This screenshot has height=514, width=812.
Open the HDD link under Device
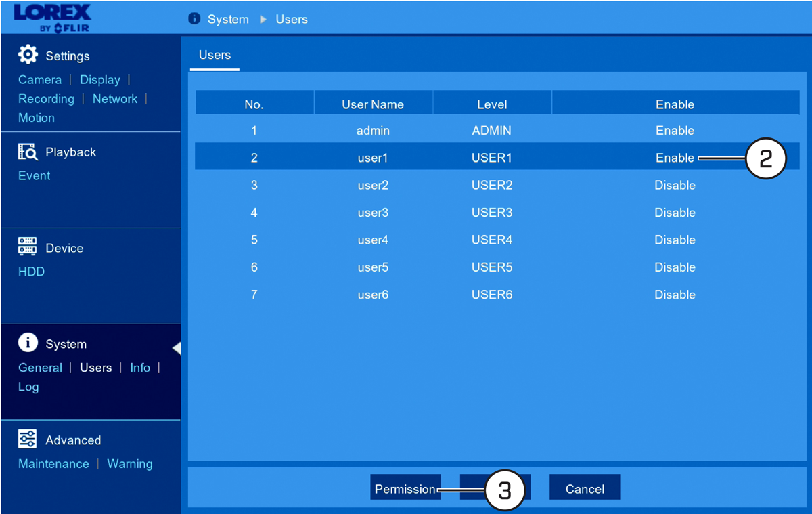[x=31, y=272]
